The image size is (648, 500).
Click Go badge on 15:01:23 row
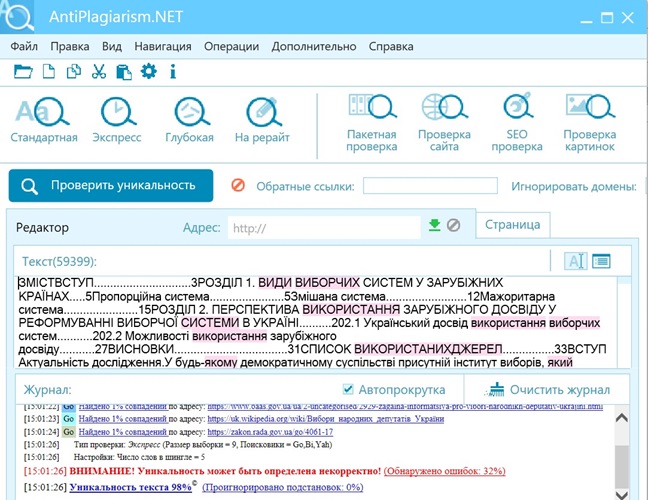68,419
